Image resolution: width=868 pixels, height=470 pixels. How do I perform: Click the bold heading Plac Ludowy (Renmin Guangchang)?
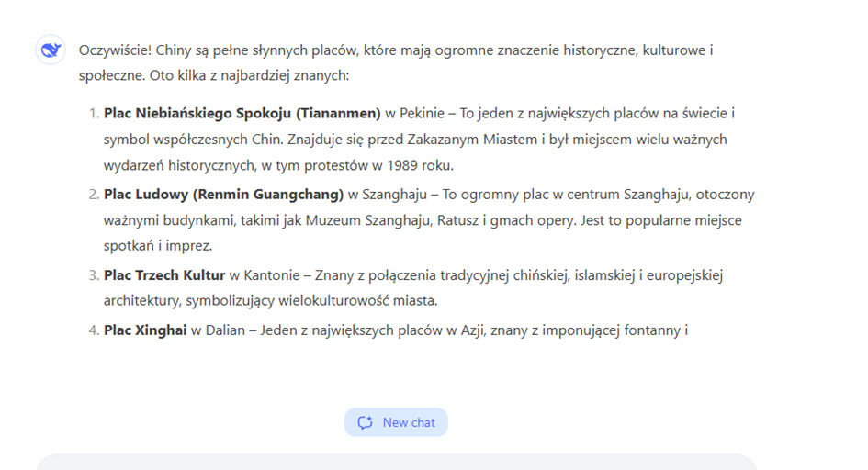coord(223,195)
